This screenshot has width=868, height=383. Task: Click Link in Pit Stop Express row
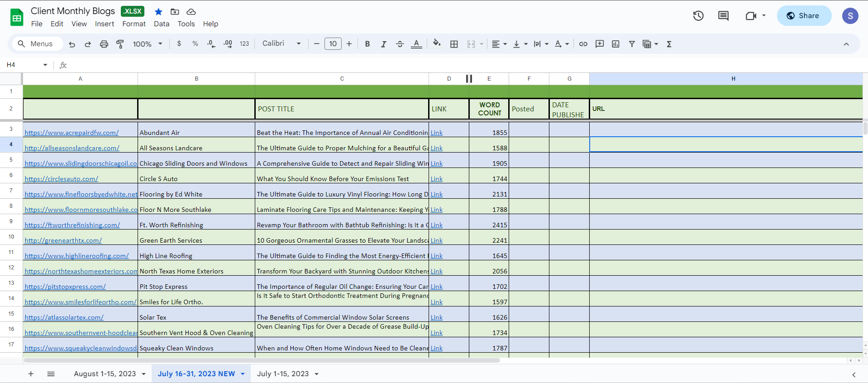point(437,287)
